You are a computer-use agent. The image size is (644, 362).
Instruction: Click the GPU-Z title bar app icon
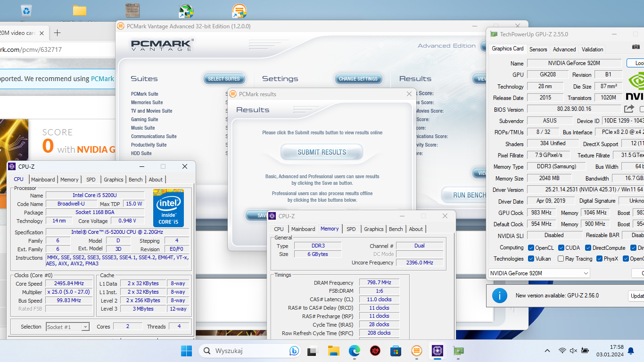(x=494, y=34)
